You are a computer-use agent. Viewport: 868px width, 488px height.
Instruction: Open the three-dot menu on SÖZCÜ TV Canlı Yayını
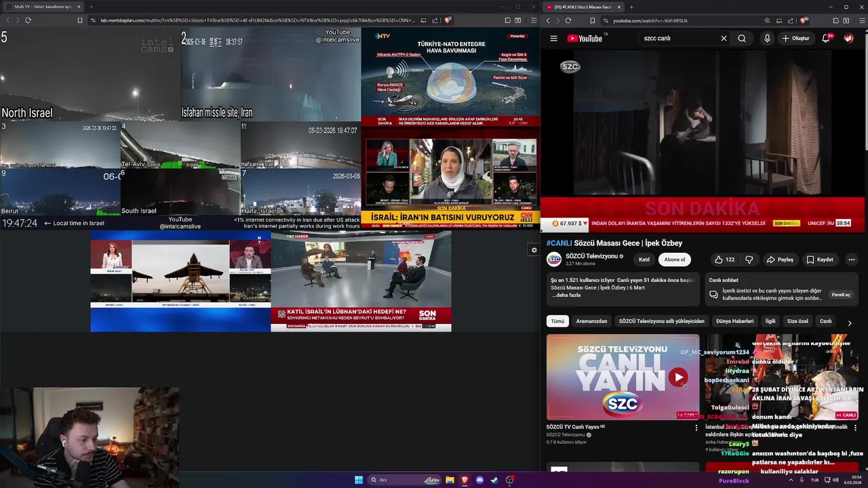pyautogui.click(x=696, y=428)
